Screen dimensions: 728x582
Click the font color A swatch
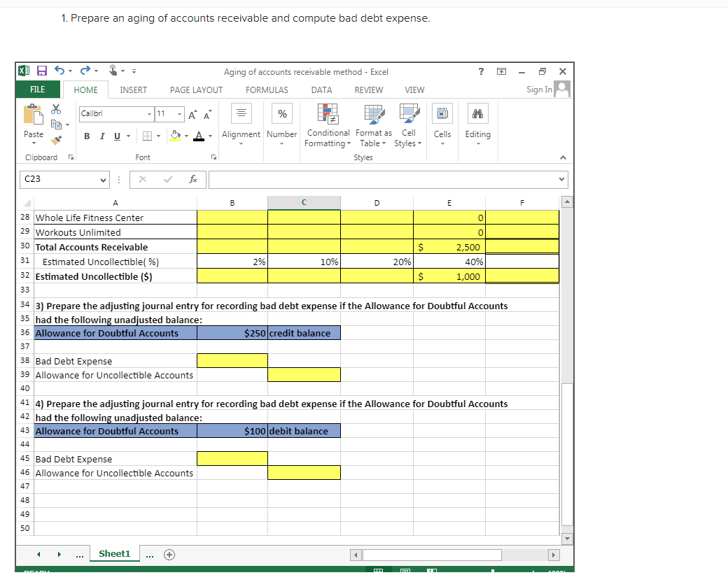[x=199, y=136]
